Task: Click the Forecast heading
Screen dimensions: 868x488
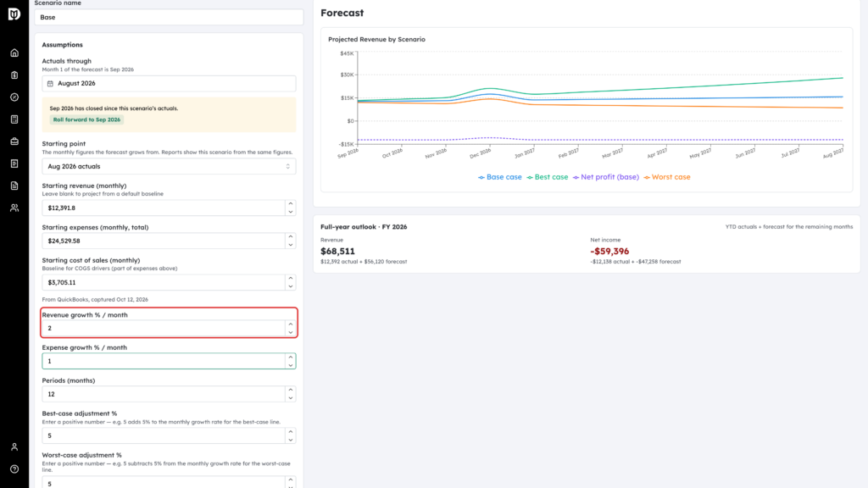Action: [x=342, y=13]
